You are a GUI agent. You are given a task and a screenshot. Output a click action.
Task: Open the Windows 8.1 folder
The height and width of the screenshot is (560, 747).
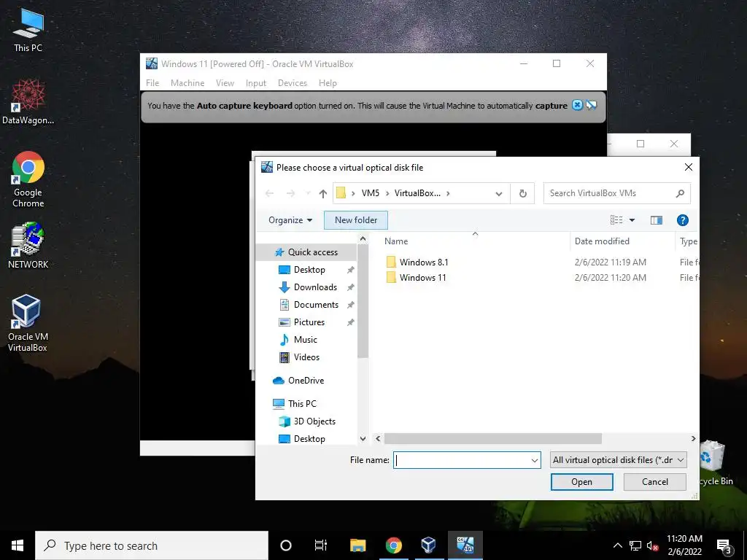pyautogui.click(x=424, y=262)
